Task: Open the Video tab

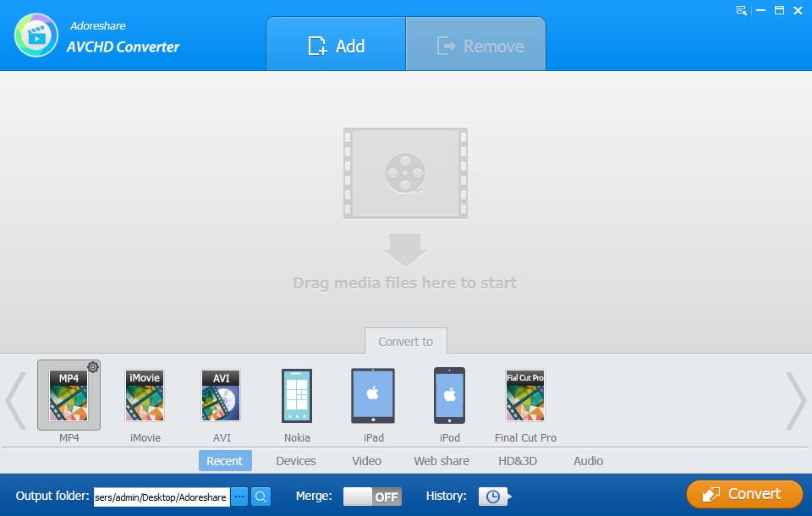Action: [x=366, y=460]
